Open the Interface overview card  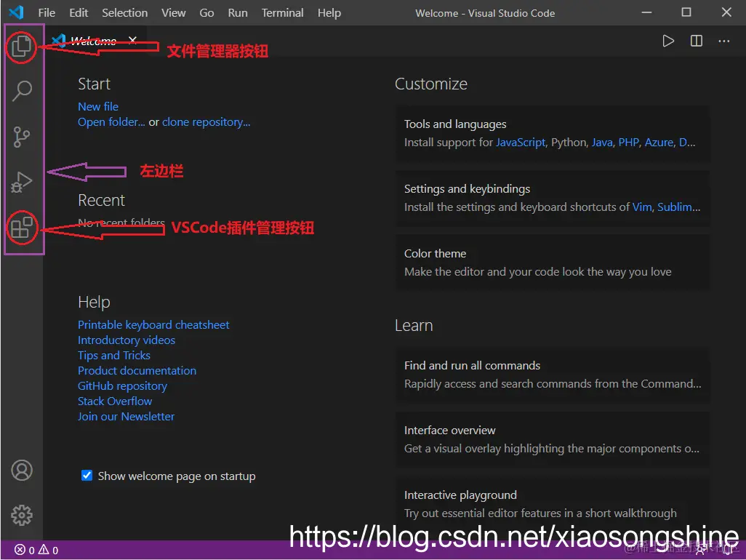[553, 439]
